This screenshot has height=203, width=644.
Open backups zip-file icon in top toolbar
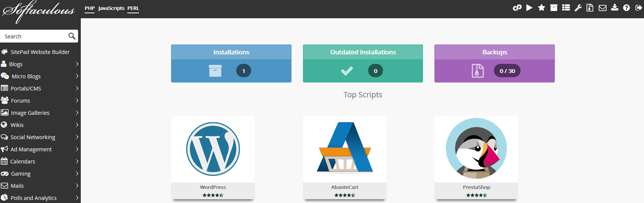click(590, 8)
